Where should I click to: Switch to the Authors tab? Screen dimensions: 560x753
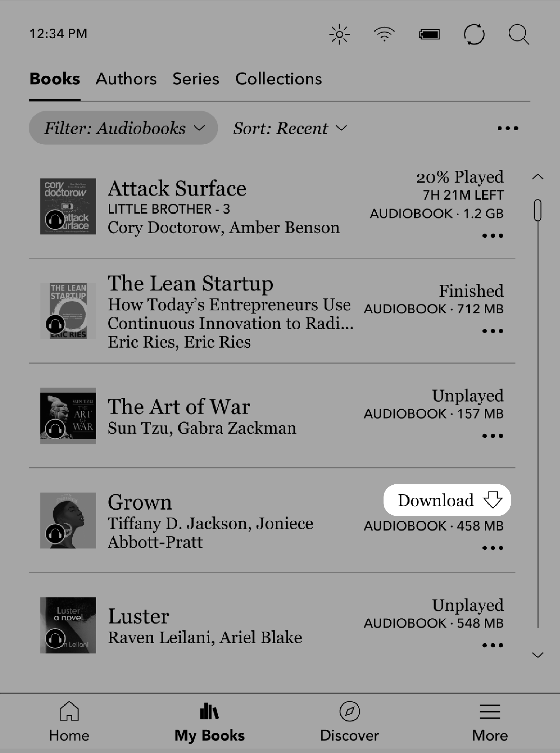click(126, 78)
